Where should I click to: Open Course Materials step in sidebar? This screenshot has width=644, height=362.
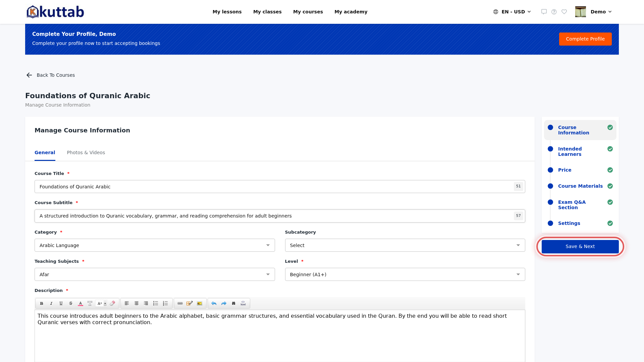point(580,186)
